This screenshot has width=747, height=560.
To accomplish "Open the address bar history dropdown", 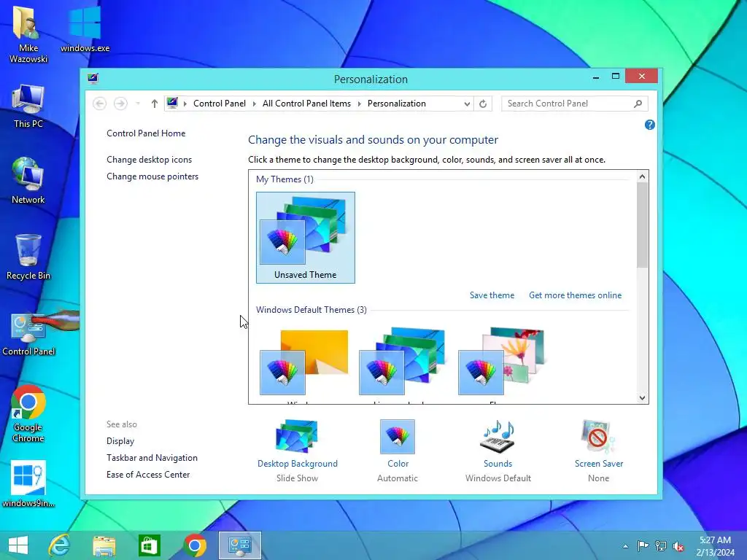I will (x=467, y=104).
